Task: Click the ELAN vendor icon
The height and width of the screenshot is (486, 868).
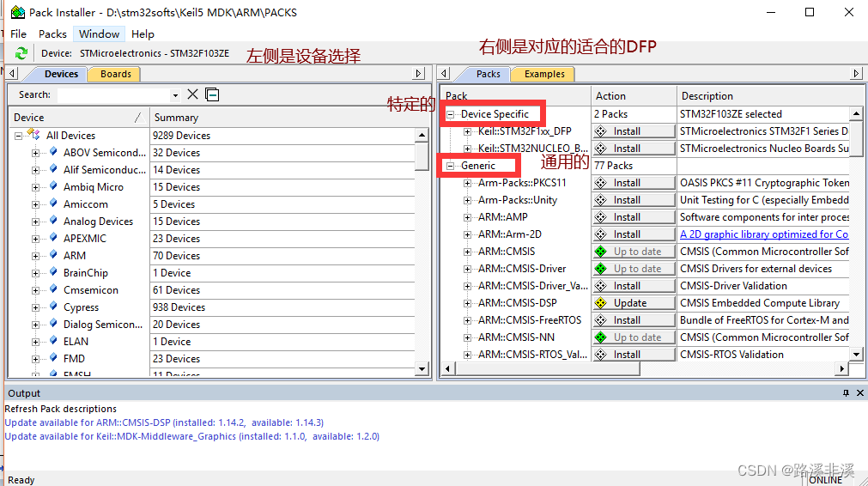Action: pos(53,340)
